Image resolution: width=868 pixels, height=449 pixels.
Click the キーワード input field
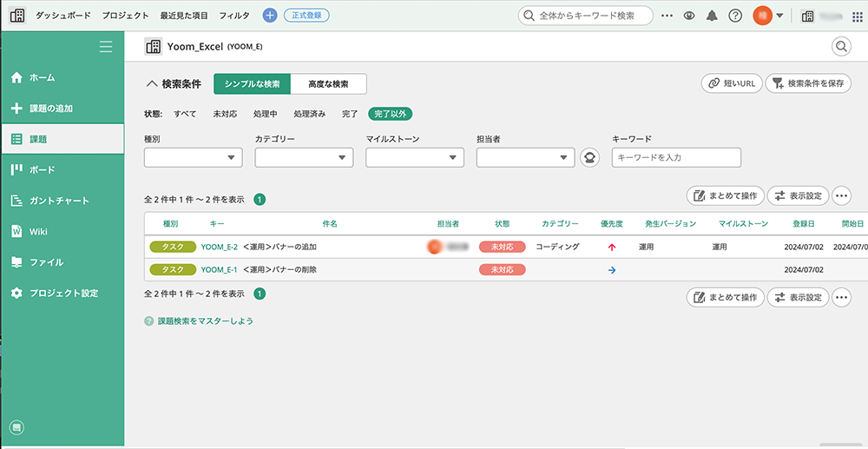coord(676,157)
